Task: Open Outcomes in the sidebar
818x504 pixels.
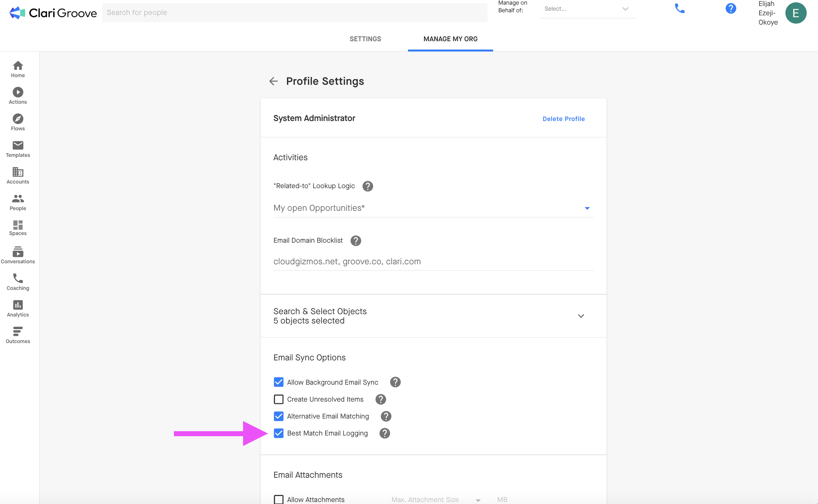Action: pyautogui.click(x=18, y=336)
